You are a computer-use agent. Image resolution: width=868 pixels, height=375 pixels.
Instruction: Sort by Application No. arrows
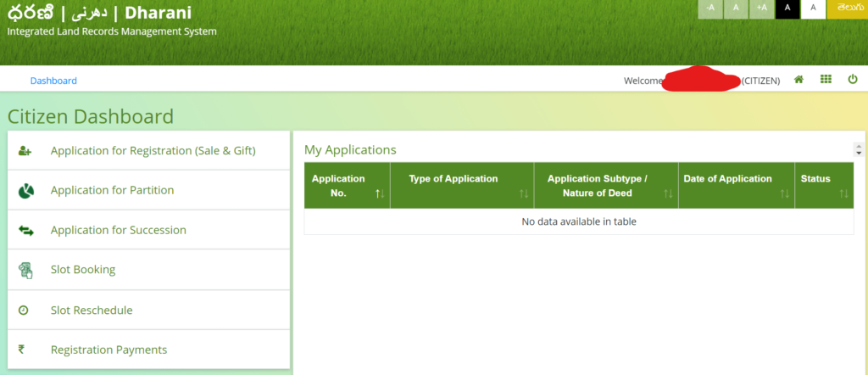(x=380, y=193)
